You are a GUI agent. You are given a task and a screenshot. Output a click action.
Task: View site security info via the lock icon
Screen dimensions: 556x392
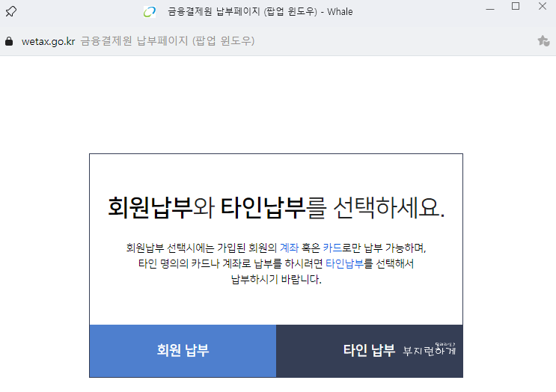point(9,41)
